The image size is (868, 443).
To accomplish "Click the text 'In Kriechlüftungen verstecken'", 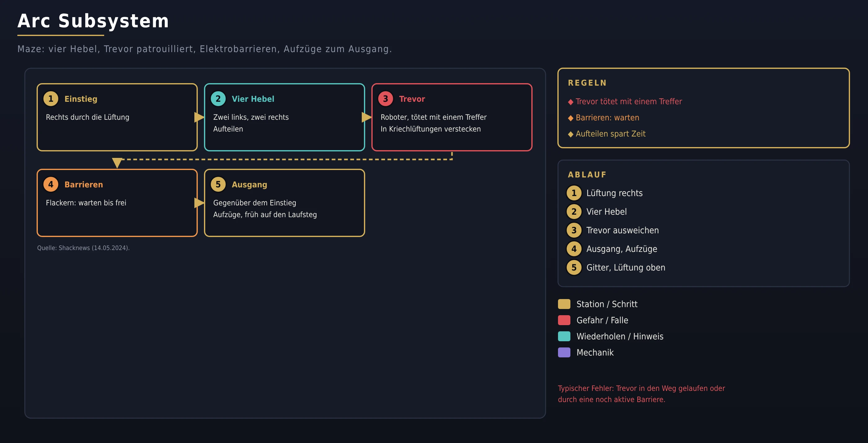I will tap(431, 129).
